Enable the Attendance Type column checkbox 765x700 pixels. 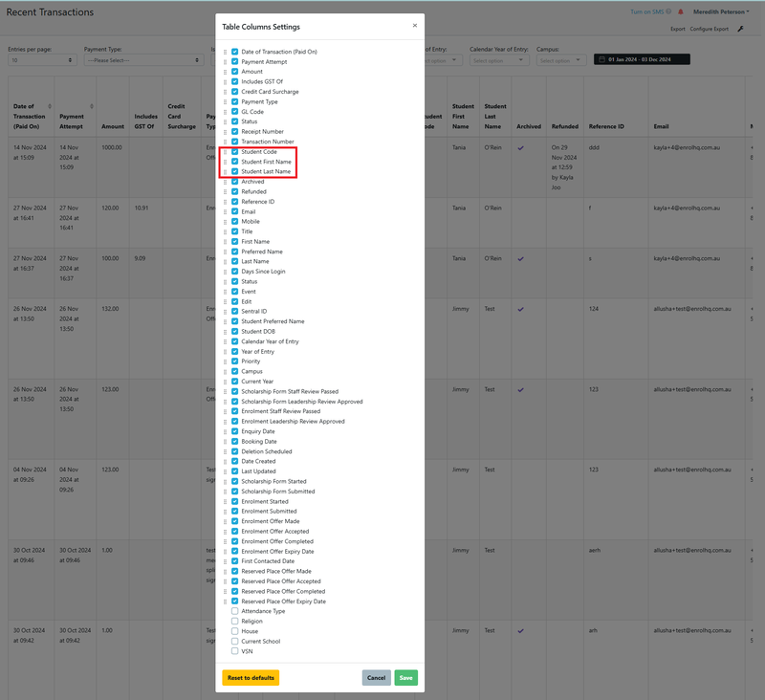coord(234,611)
